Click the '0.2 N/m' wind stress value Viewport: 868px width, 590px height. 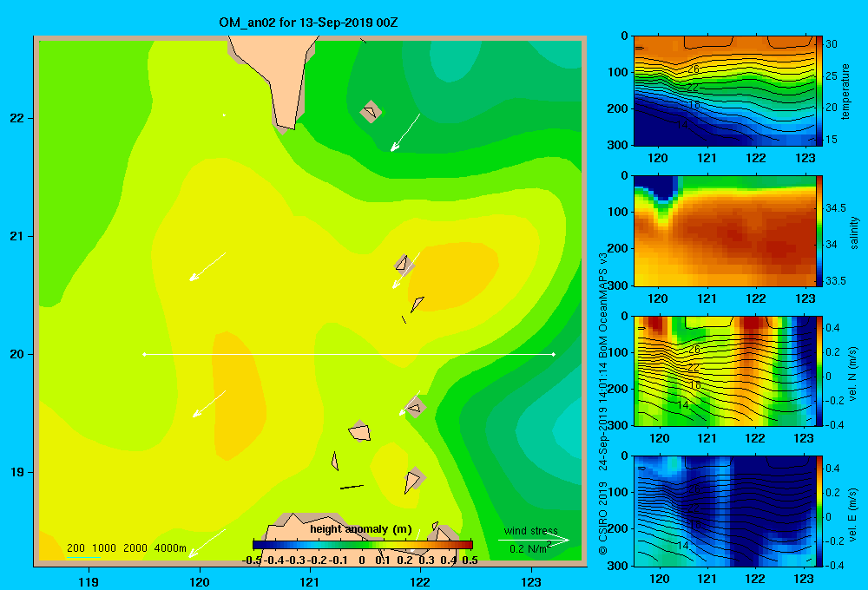[x=529, y=548]
